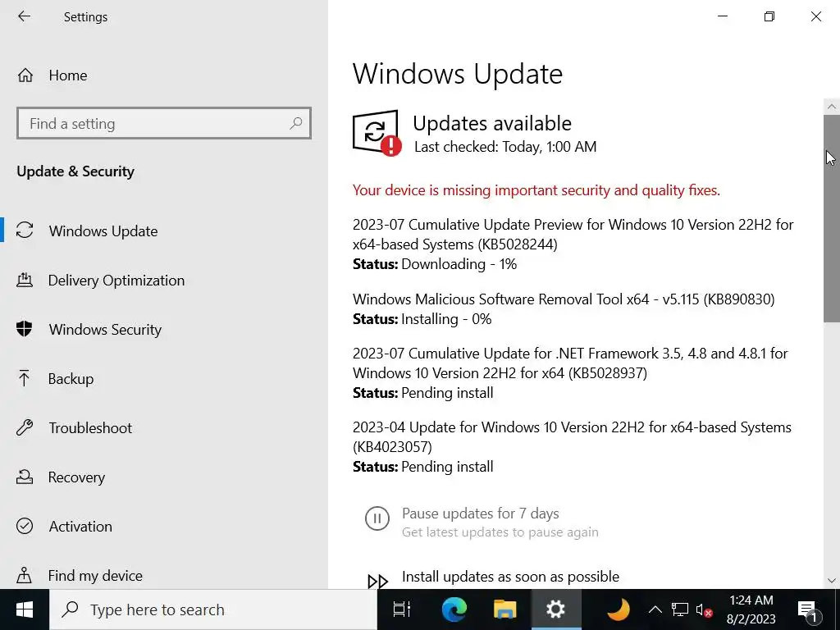This screenshot has height=630, width=840.
Task: Open Troubleshoot wrench icon
Action: coord(25,427)
